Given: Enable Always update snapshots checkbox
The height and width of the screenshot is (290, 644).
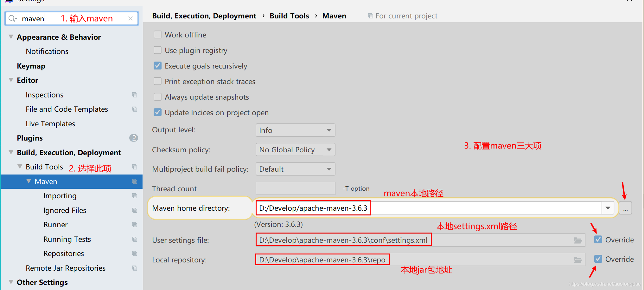Looking at the screenshot, I should tap(157, 97).
